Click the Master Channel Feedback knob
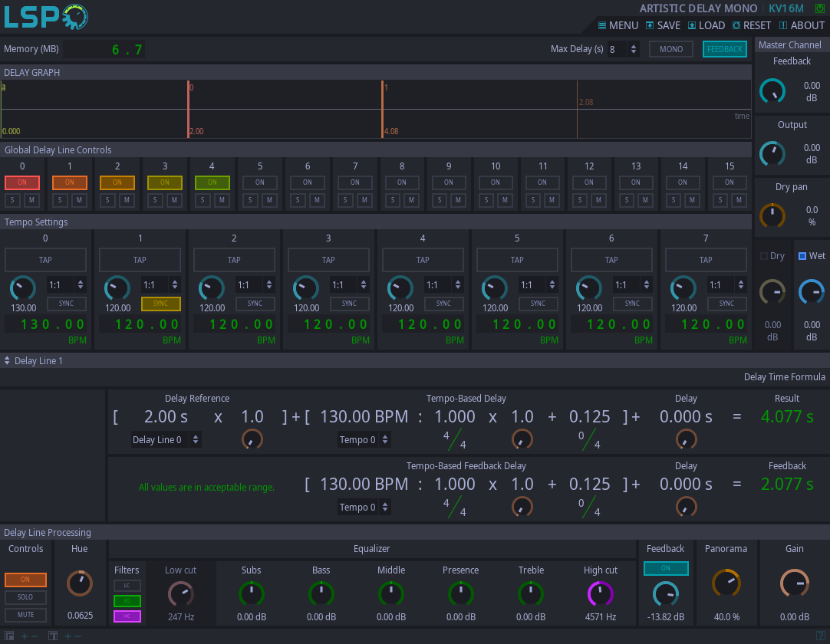This screenshot has width=830, height=644. click(772, 91)
